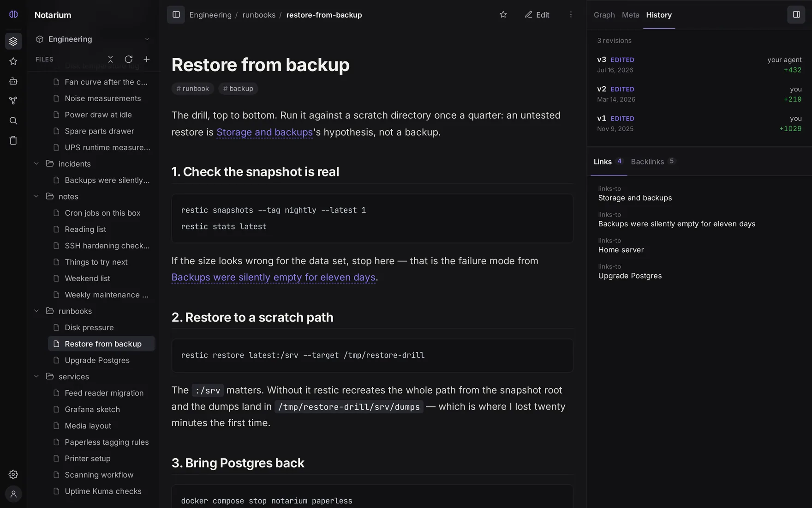Open settings gear icon

point(13,474)
